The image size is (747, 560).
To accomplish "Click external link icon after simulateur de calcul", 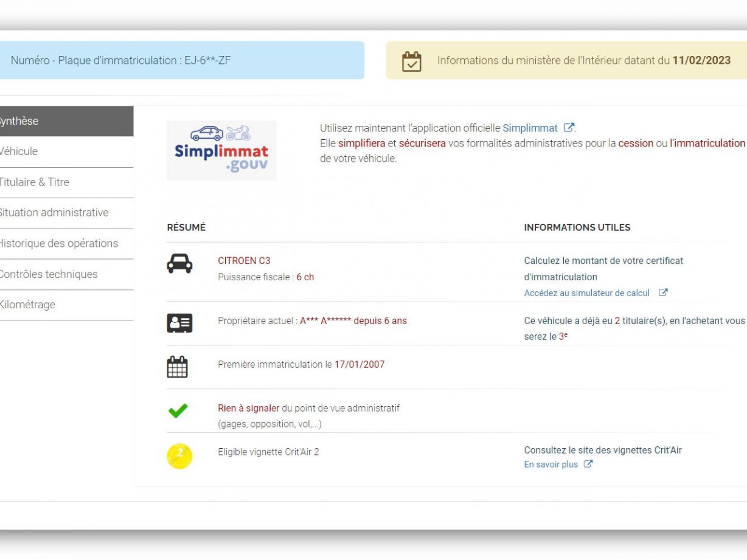I will click(x=663, y=292).
